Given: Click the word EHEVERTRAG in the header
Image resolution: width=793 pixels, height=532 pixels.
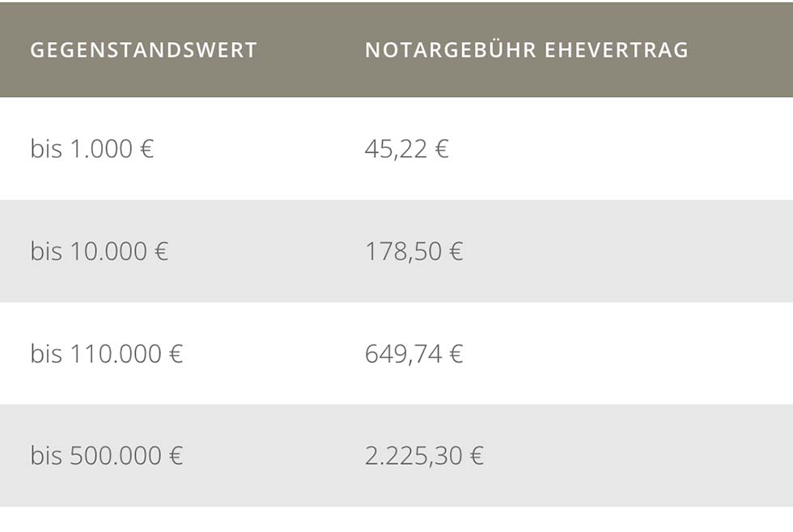Looking at the screenshot, I should coord(617,50).
